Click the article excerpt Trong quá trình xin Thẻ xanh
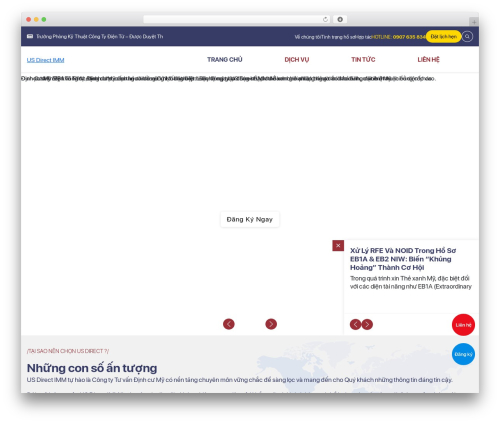This screenshot has width=500, height=423. [x=411, y=282]
